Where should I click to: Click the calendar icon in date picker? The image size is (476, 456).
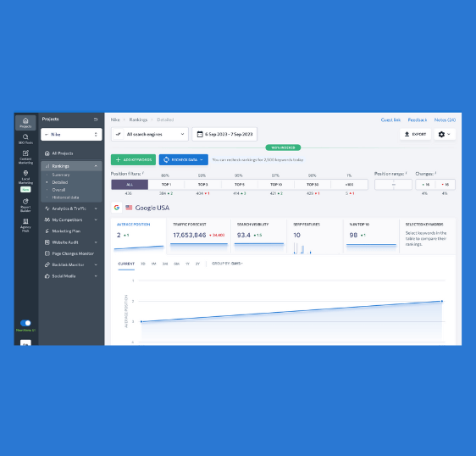point(200,134)
